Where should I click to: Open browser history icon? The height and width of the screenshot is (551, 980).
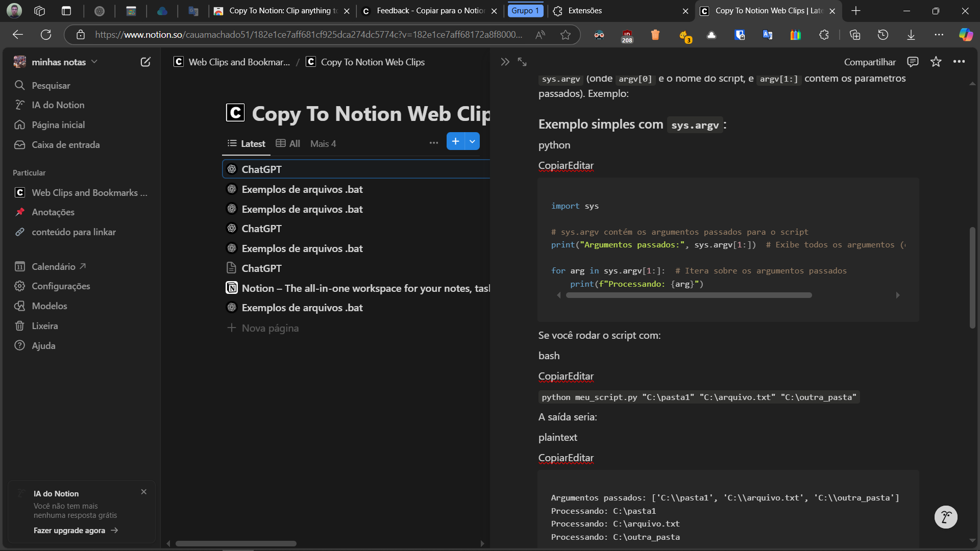[x=883, y=35]
